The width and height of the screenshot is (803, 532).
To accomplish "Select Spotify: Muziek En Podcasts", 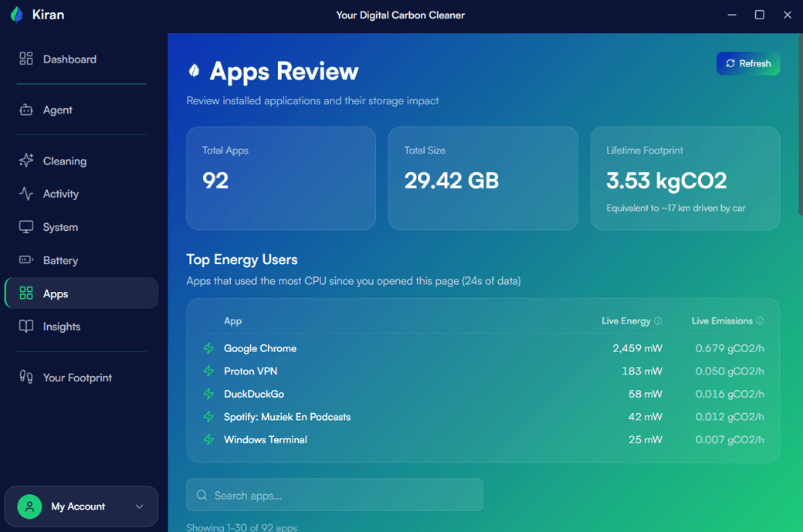I will click(287, 417).
